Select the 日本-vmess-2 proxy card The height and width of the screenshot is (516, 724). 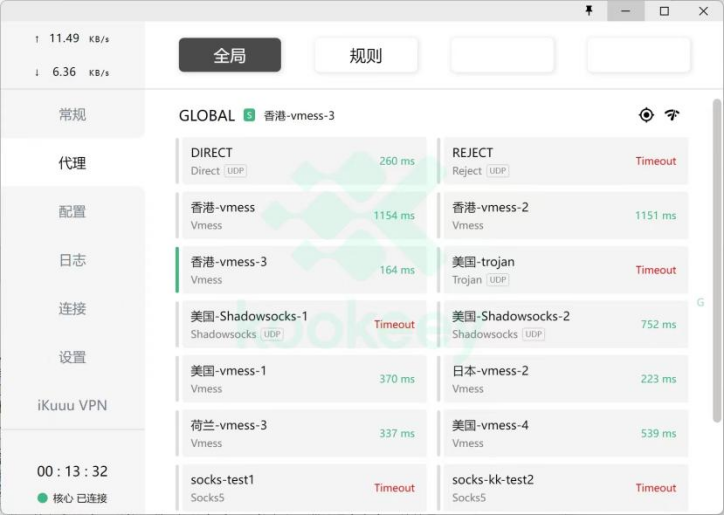(x=563, y=379)
